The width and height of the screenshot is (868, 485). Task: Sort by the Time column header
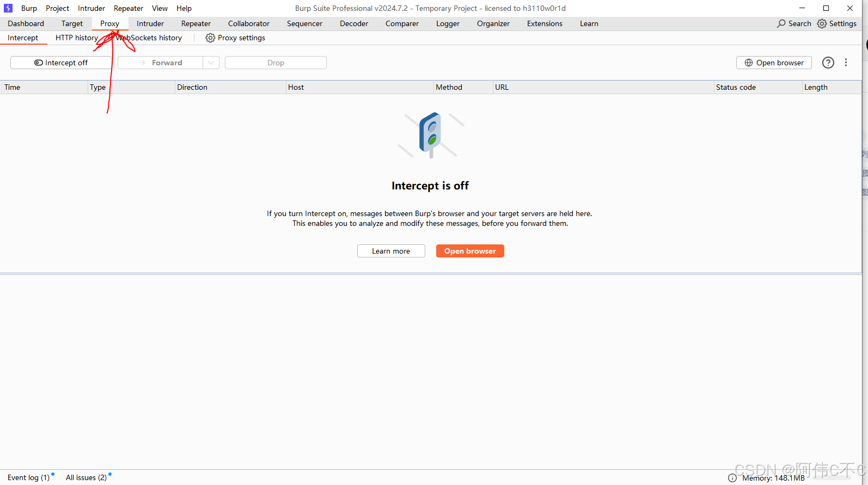click(x=44, y=87)
